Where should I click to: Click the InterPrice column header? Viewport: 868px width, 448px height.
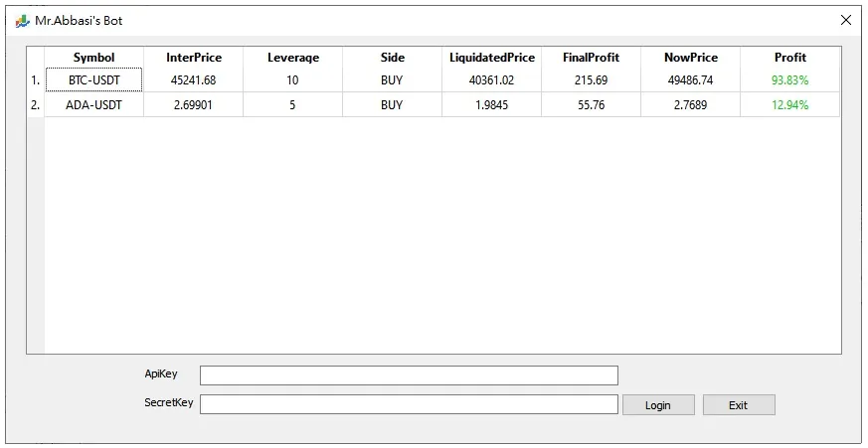tap(194, 58)
